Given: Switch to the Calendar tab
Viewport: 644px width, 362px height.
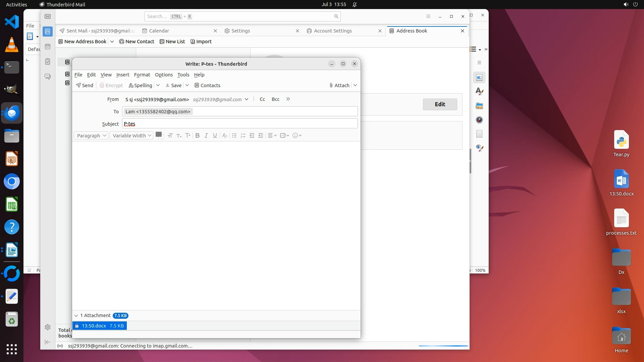Looking at the screenshot, I should [x=159, y=31].
